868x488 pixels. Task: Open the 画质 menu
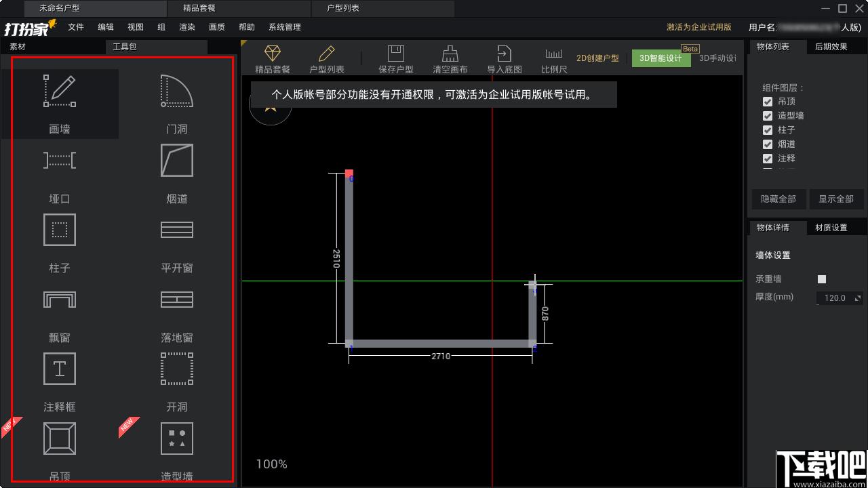tap(217, 27)
